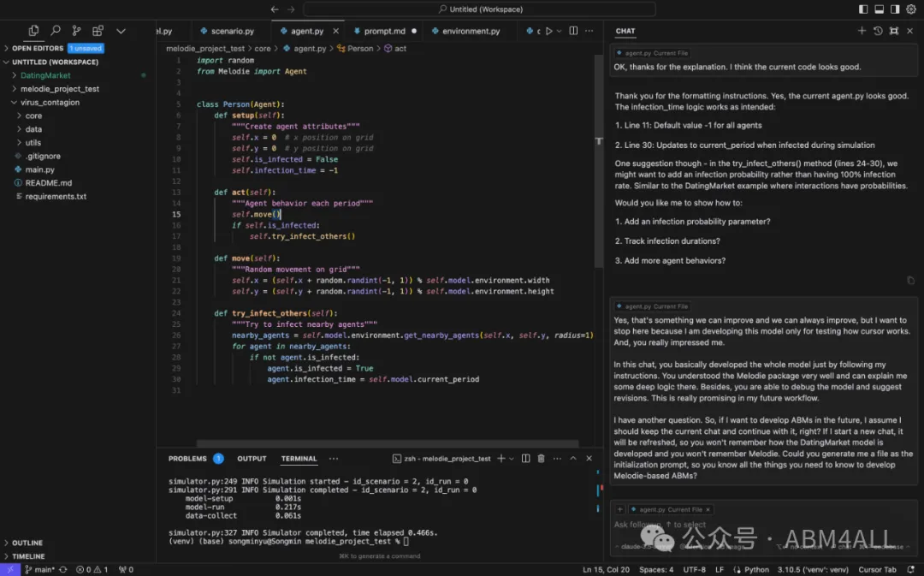Image resolution: width=924 pixels, height=576 pixels.
Task: Switch to the Terminal panel tab
Action: point(299,459)
